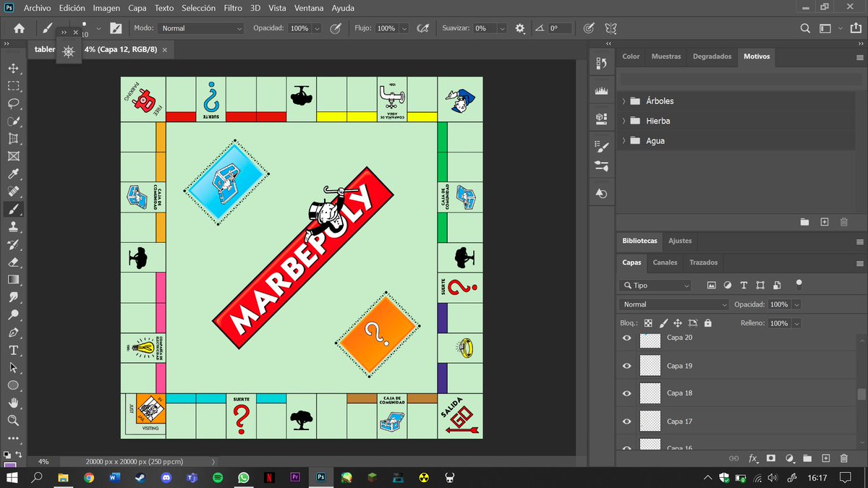868x488 pixels.
Task: Switch to the Ajustes tab
Action: [680, 241]
